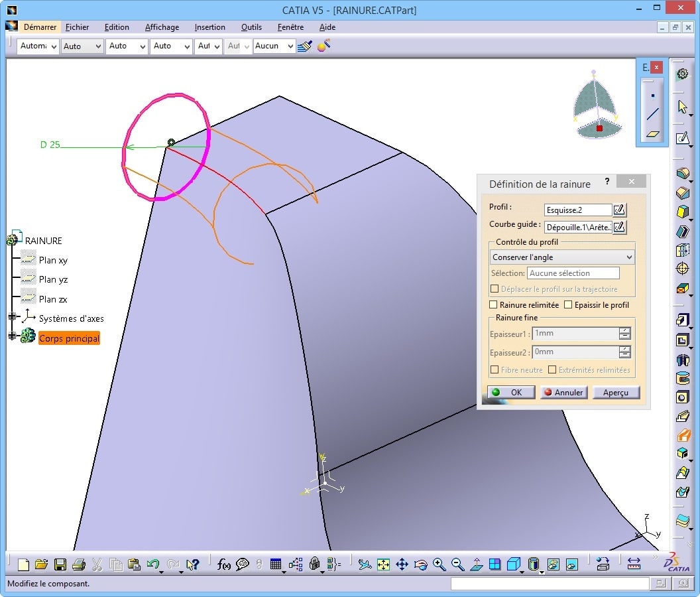The image size is (700, 597).
Task: Click the Annuler button
Action: [563, 392]
